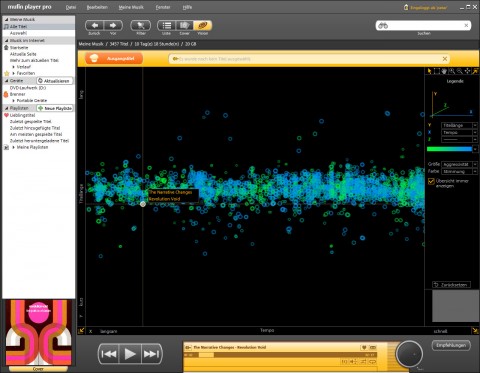
Task: Click the Neue Playlist button
Action: (55, 108)
